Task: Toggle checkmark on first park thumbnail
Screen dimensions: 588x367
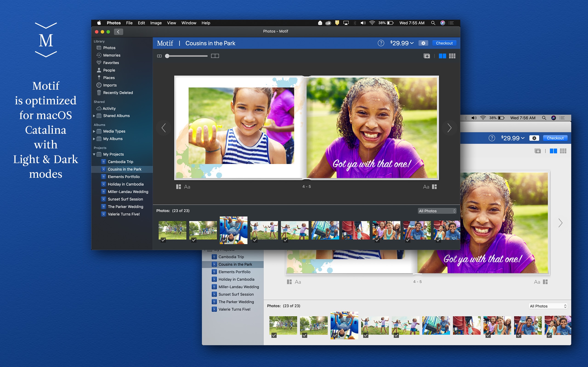Action: tap(163, 240)
